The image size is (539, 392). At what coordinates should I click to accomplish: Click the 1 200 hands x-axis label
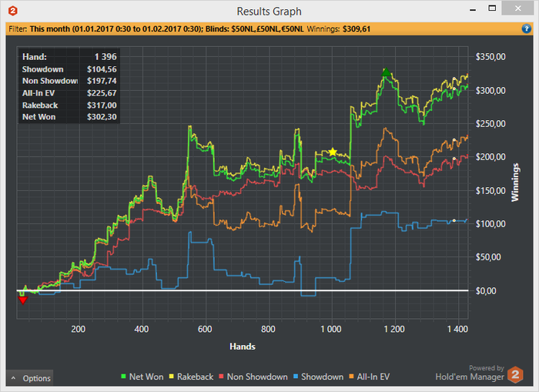point(394,329)
